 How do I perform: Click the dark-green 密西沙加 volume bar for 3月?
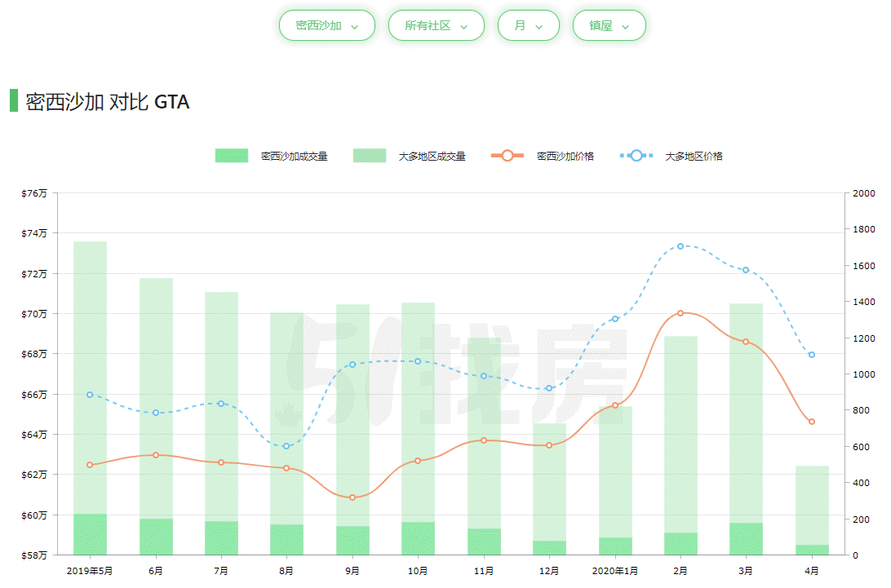(x=746, y=539)
